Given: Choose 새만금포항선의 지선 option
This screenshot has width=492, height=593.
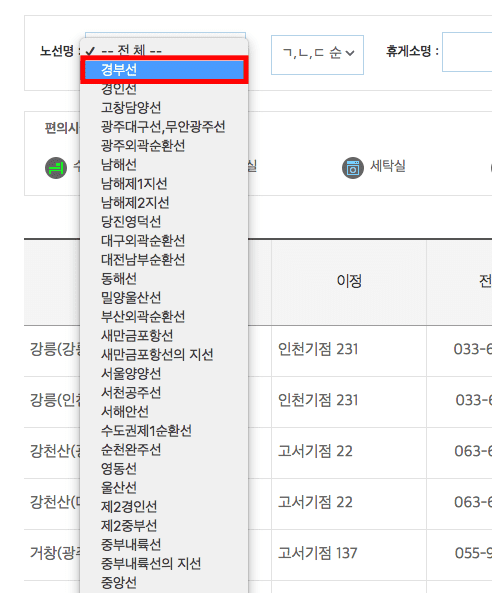Looking at the screenshot, I should click(x=164, y=355).
